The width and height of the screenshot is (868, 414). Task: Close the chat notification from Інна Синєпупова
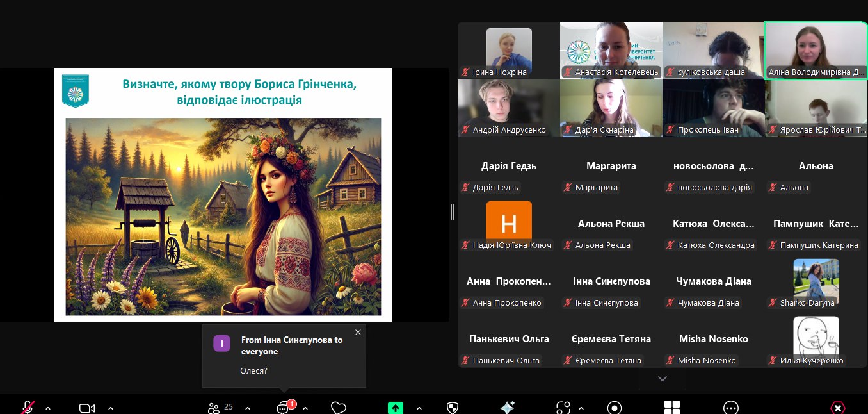pos(358,332)
